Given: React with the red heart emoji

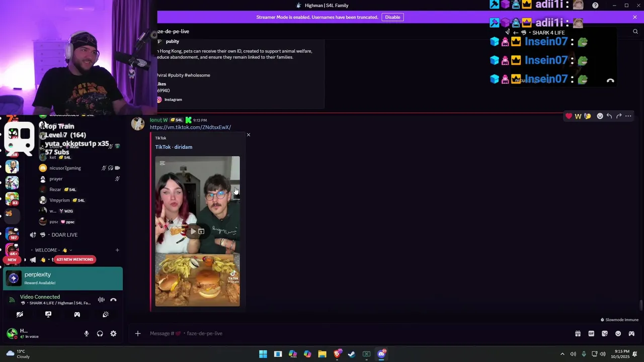Looking at the screenshot, I should [569, 116].
